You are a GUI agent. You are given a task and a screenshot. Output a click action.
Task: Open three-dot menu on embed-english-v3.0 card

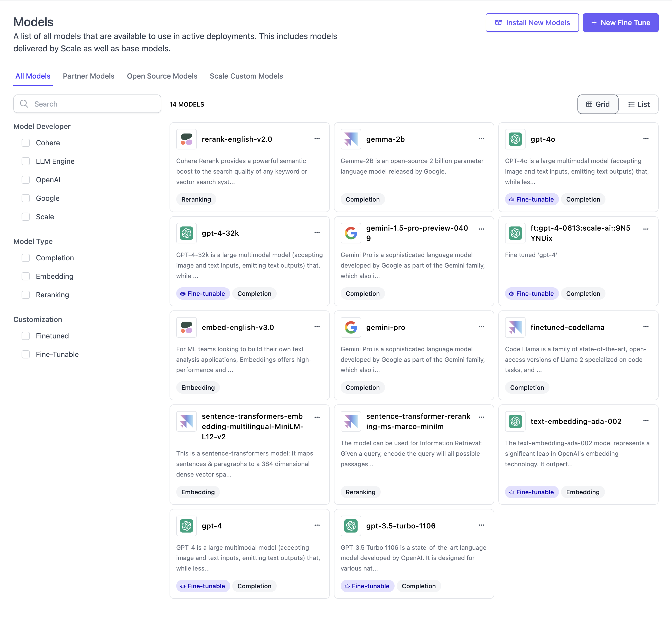pyautogui.click(x=317, y=327)
